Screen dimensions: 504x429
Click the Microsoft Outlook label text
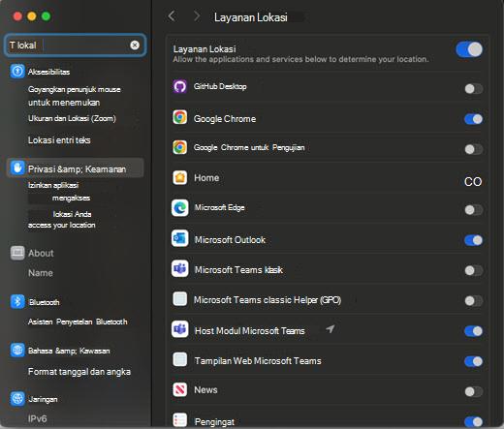pos(230,240)
